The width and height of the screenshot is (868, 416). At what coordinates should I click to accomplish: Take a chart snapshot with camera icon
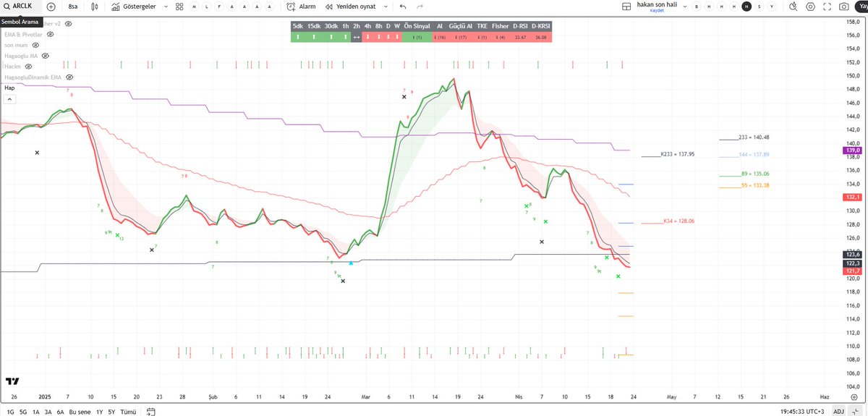pos(843,7)
